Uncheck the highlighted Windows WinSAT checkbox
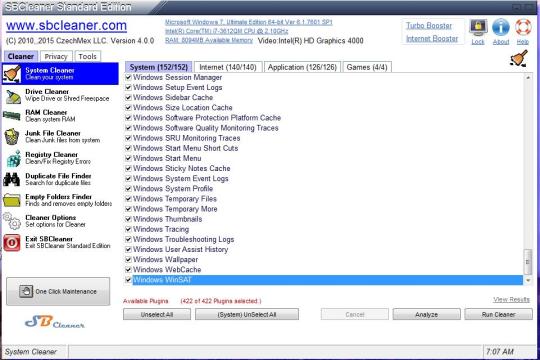This screenshot has width=540, height=360. tap(128, 280)
